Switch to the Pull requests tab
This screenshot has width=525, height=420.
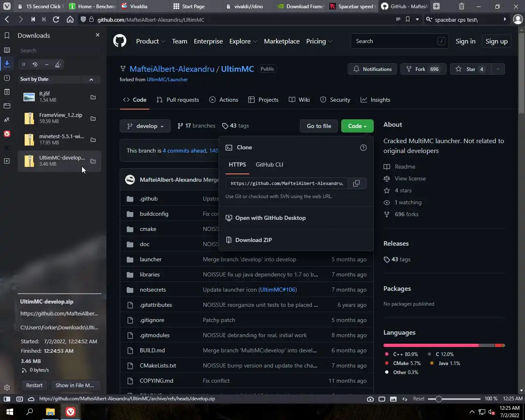[x=178, y=100]
